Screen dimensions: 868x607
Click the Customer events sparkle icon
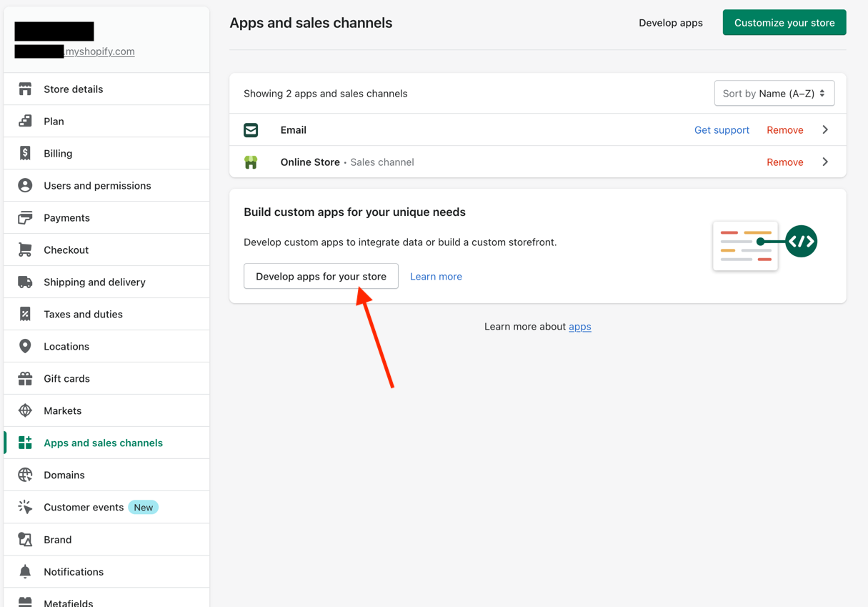[x=25, y=508]
